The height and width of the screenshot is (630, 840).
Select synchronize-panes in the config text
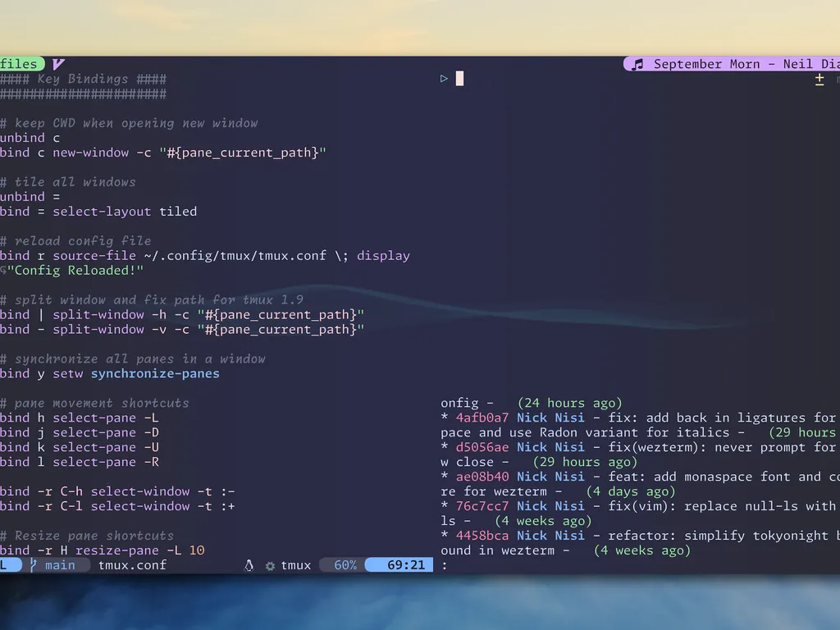point(154,373)
